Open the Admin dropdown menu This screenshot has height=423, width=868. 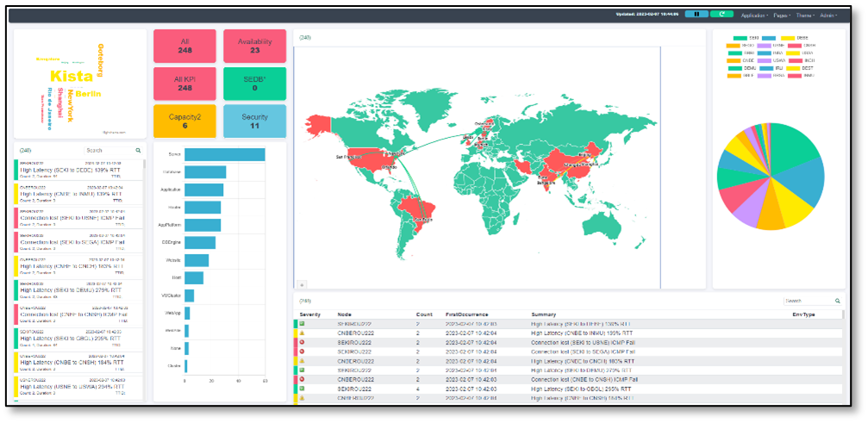(x=828, y=16)
